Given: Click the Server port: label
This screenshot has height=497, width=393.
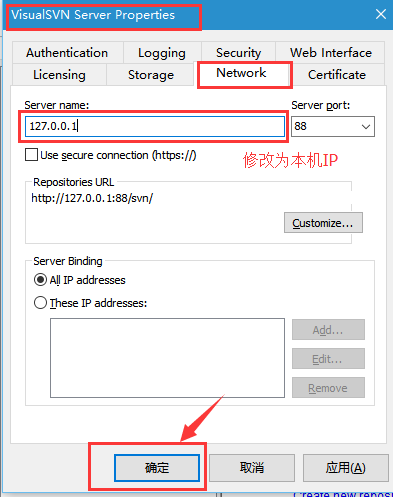Looking at the screenshot, I should click(x=321, y=105).
